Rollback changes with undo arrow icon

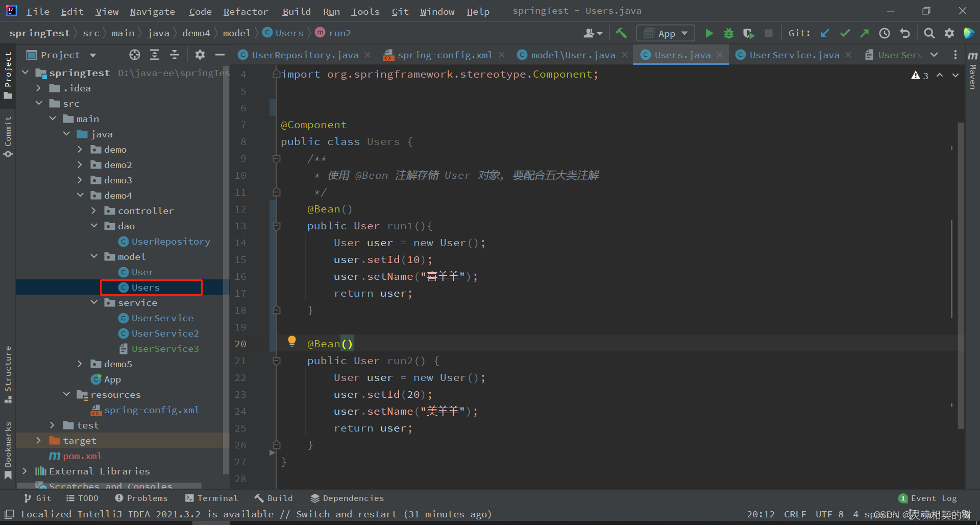[x=905, y=33]
